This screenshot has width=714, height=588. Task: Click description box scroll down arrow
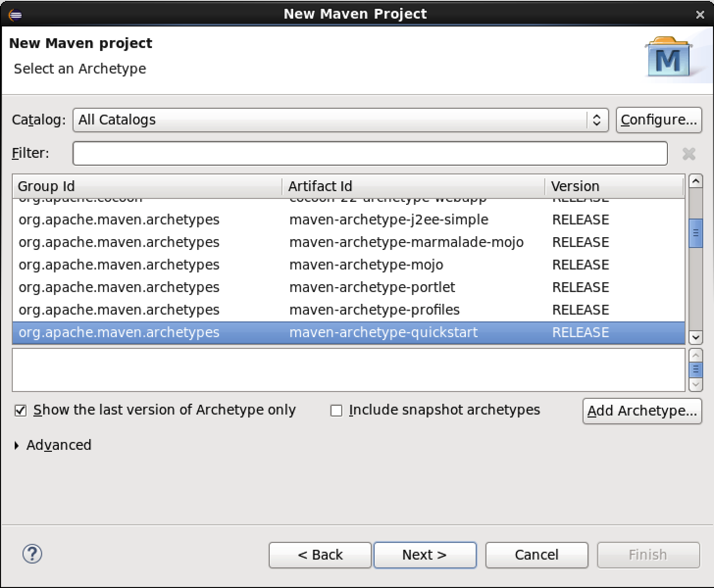[x=695, y=385]
